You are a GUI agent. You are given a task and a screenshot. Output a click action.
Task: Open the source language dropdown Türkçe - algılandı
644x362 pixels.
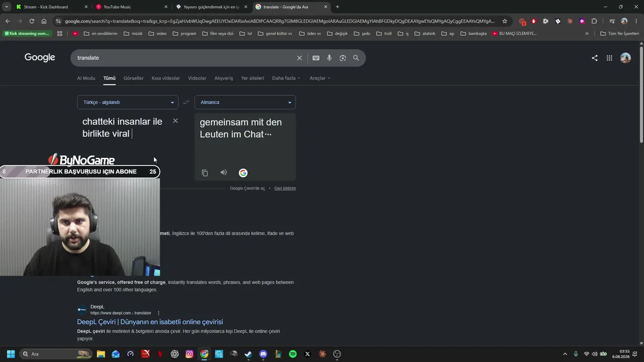[128, 102]
